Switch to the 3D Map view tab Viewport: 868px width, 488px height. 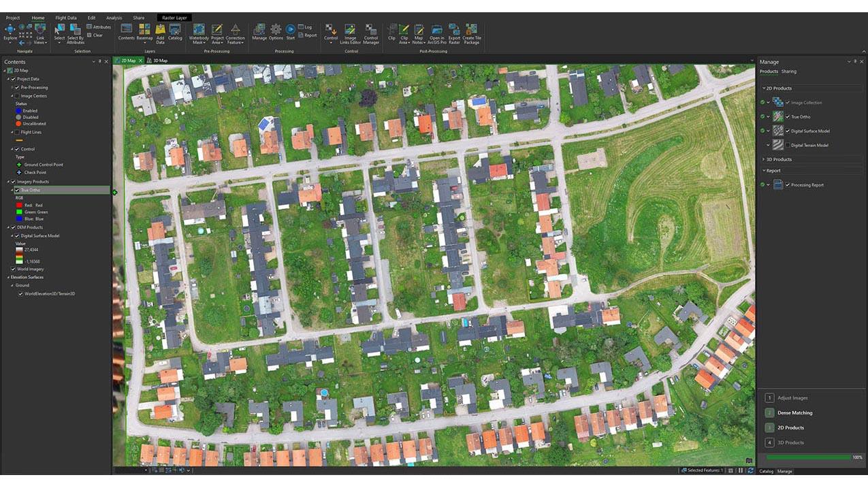[160, 61]
